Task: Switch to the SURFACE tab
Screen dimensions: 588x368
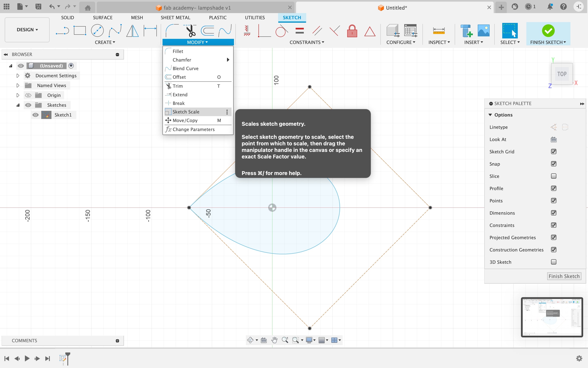Action: tap(102, 18)
